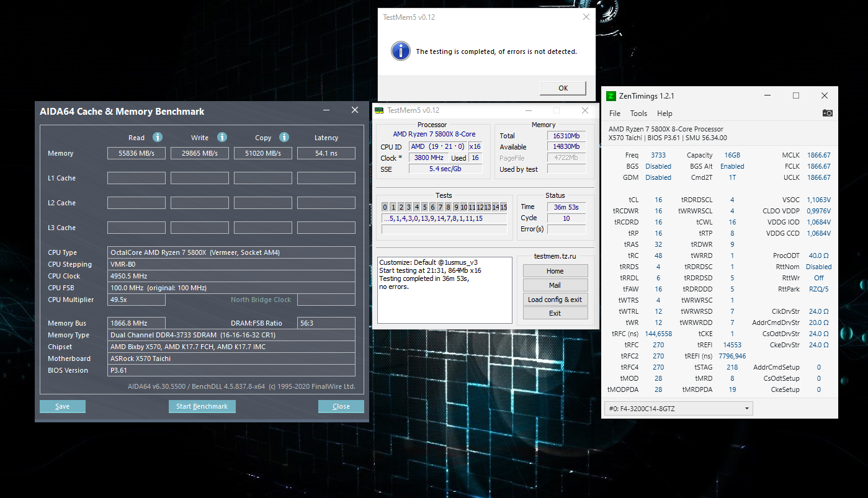The width and height of the screenshot is (868, 498).
Task: Click the MCLK 1866.67 value
Action: (x=818, y=155)
